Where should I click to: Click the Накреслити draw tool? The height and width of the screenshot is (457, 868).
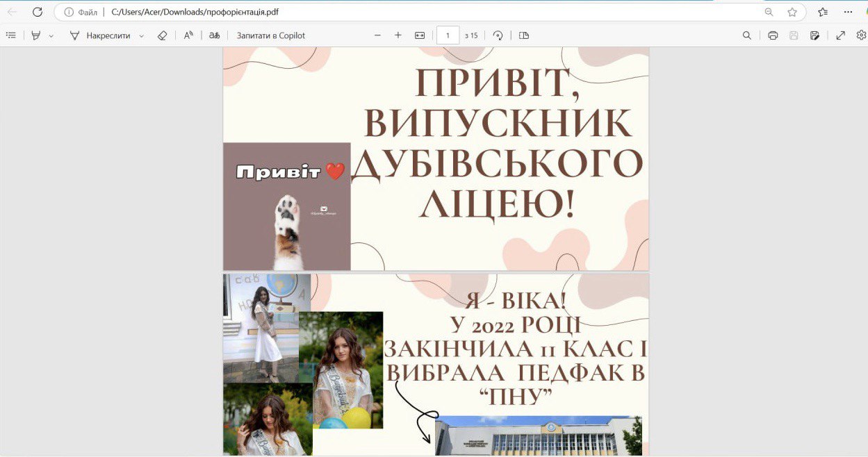(x=100, y=35)
